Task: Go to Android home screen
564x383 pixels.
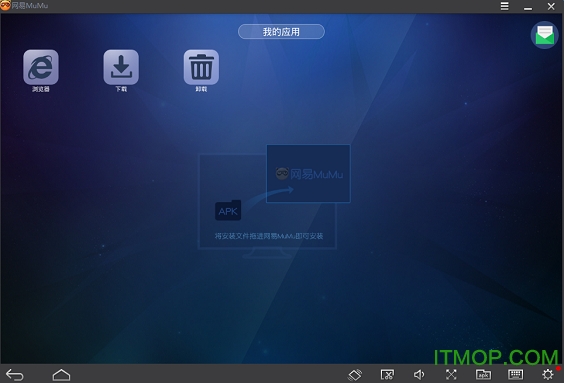Action: coord(62,375)
